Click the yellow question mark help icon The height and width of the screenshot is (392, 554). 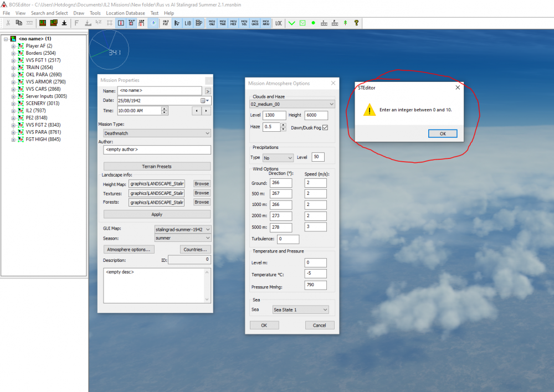(356, 23)
